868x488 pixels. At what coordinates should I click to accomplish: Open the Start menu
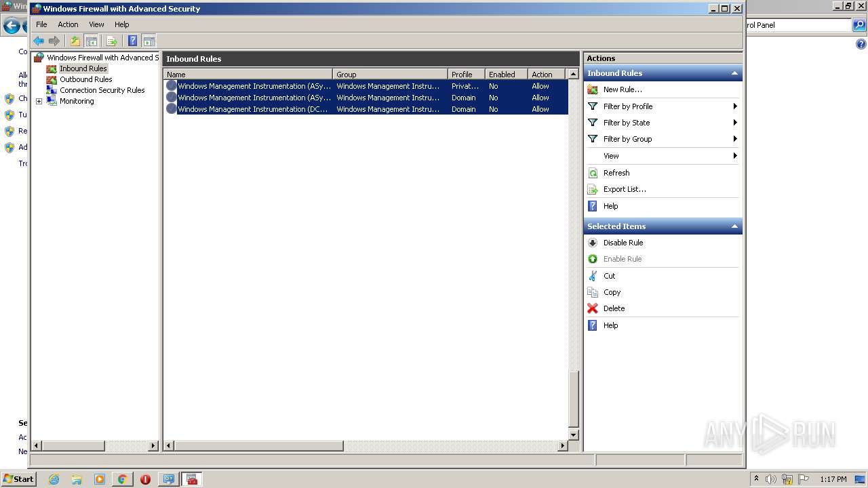coord(18,479)
